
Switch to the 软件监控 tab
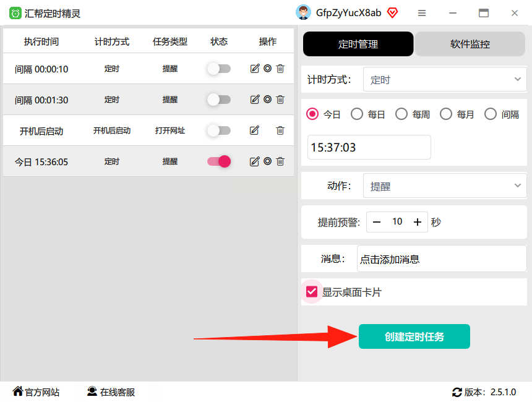pyautogui.click(x=470, y=44)
